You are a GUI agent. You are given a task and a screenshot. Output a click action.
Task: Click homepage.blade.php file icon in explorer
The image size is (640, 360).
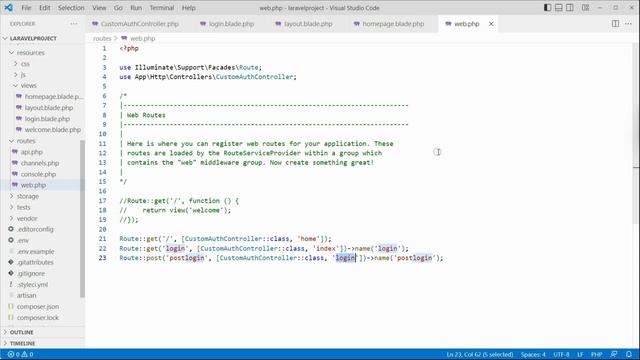point(19,96)
